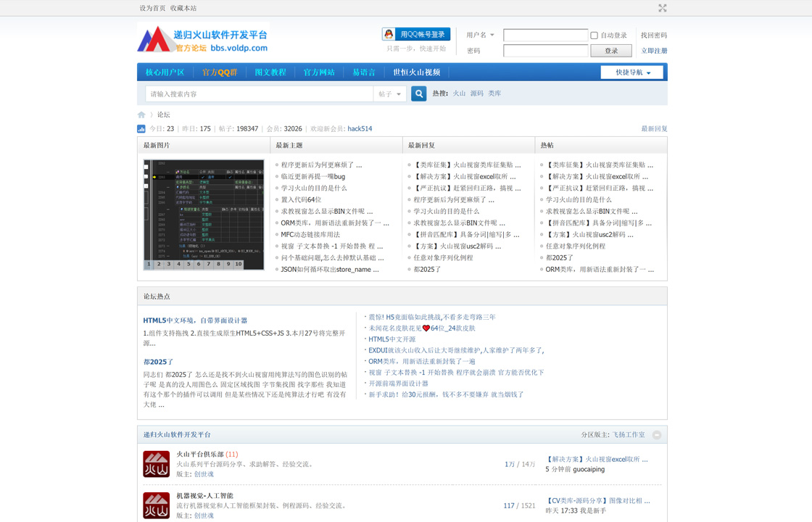Viewport: 812px width, 522px height.
Task: Open the 世恒火山视频 nav item
Action: [x=416, y=72]
